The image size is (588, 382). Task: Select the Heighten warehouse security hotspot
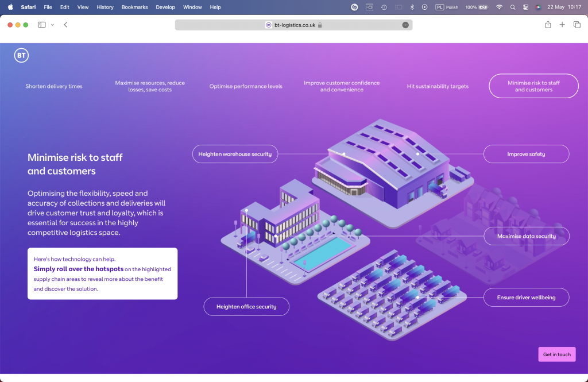(235, 154)
